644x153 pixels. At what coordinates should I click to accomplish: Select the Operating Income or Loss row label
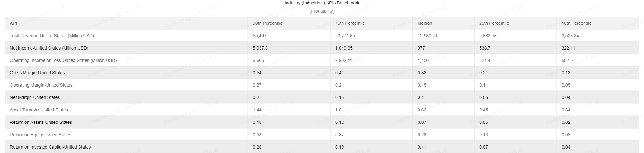click(x=63, y=60)
